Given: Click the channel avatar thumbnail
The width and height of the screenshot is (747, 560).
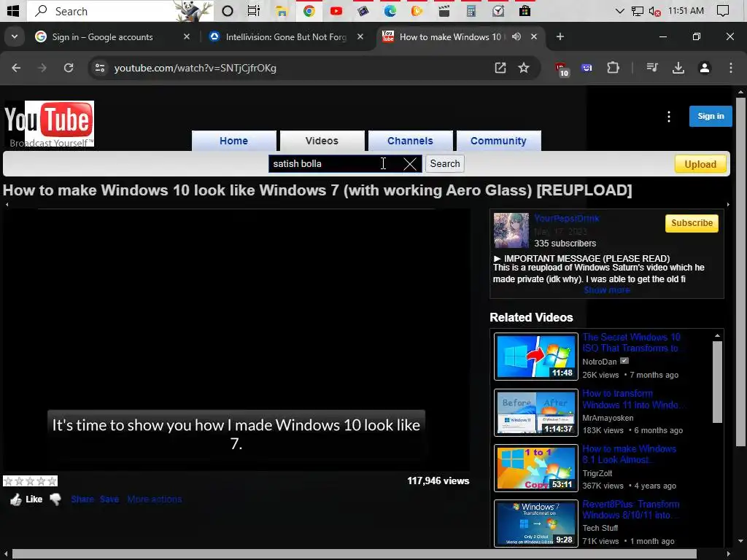Looking at the screenshot, I should (511, 230).
